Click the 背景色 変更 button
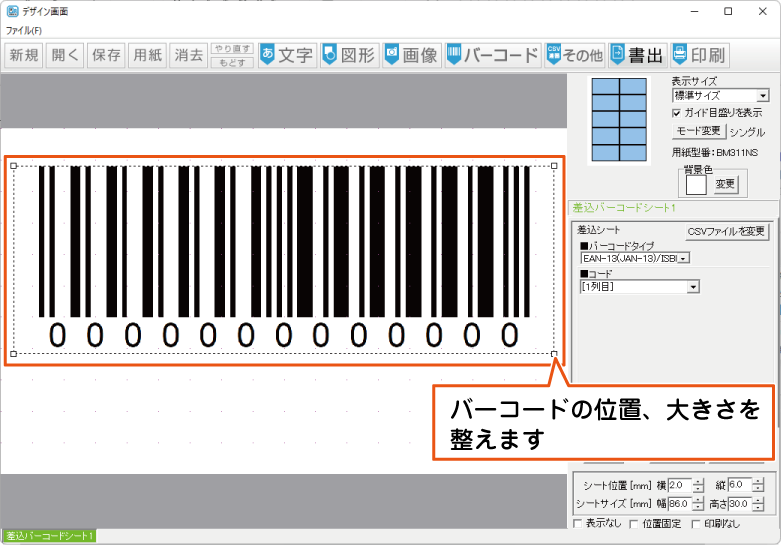781x545 pixels. 725,184
